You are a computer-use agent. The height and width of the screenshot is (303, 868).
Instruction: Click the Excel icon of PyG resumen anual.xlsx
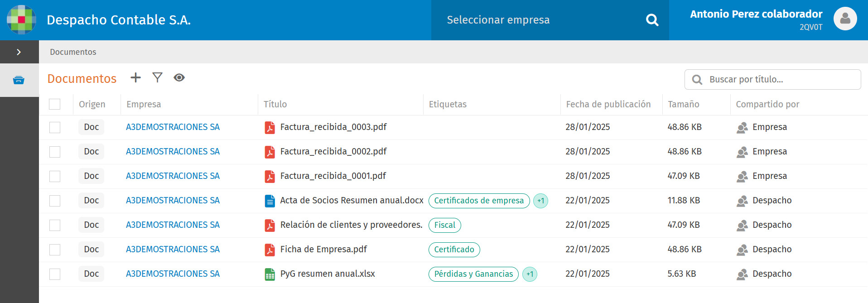pyautogui.click(x=270, y=274)
